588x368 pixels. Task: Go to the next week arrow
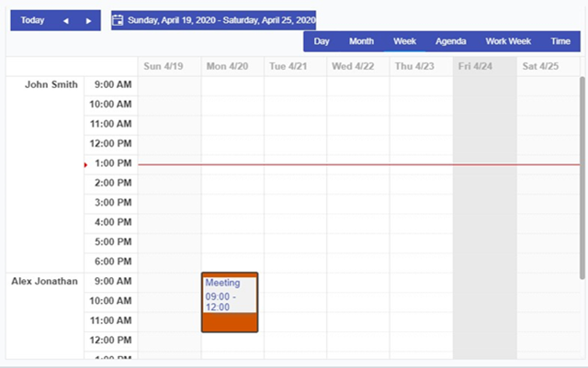[88, 20]
